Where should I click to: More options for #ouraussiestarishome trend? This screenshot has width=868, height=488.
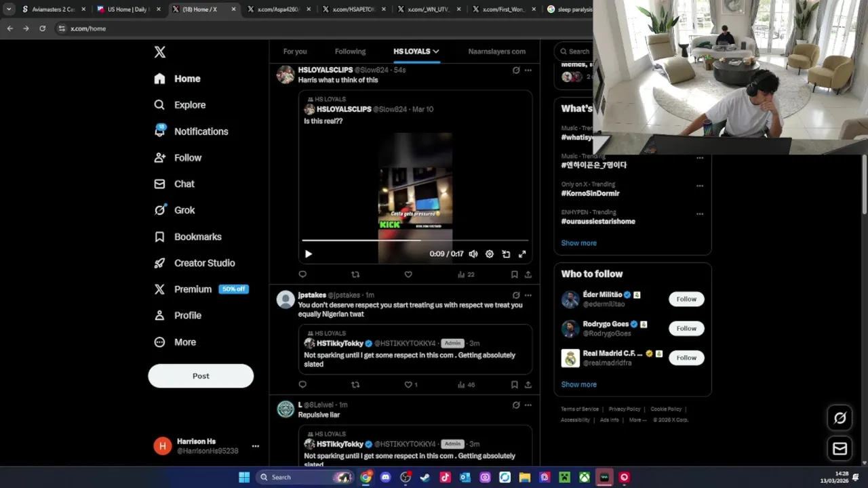pos(700,214)
